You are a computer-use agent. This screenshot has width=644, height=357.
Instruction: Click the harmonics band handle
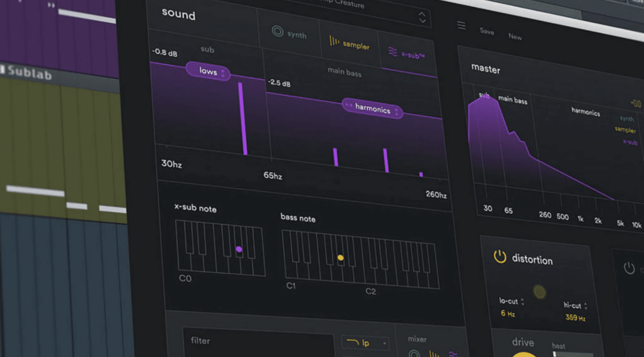(x=372, y=108)
